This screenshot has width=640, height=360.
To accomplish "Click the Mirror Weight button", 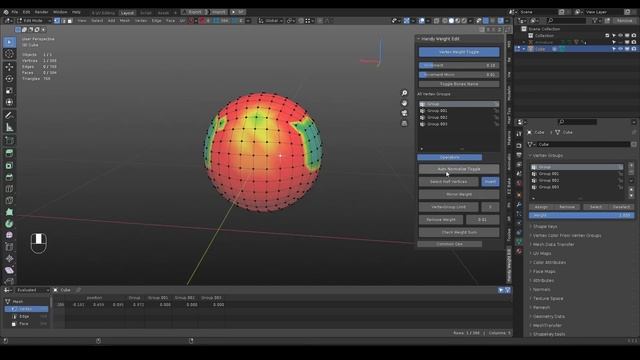I will tap(459, 194).
